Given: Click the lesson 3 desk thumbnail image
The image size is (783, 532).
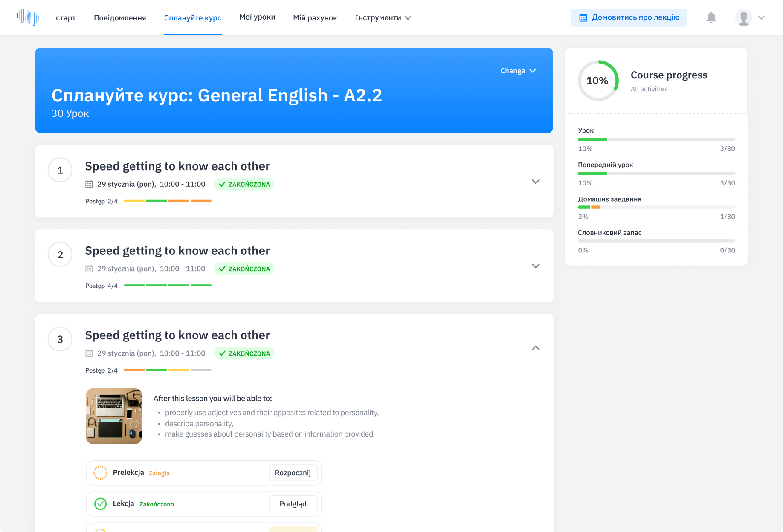Looking at the screenshot, I should tap(114, 416).
